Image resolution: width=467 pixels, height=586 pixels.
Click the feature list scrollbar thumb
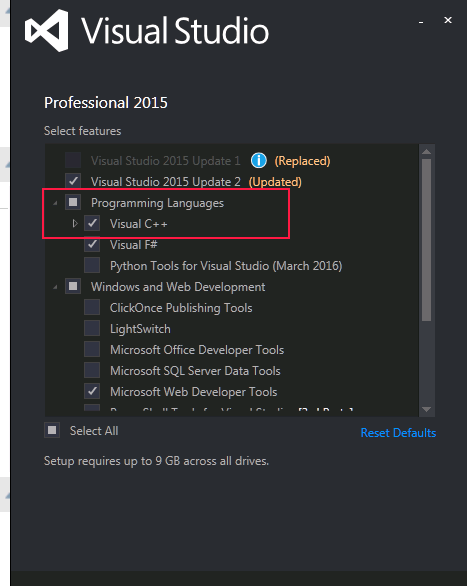tap(426, 240)
